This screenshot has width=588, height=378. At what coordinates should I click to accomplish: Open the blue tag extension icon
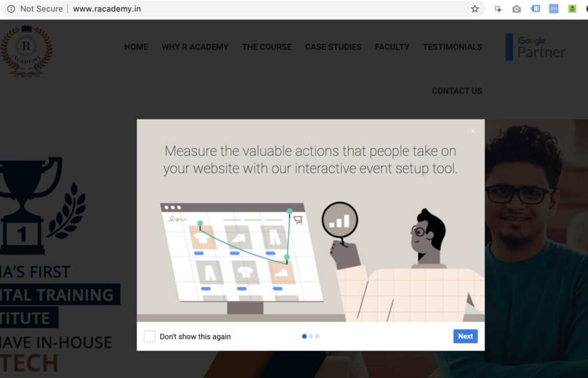pyautogui.click(x=535, y=9)
